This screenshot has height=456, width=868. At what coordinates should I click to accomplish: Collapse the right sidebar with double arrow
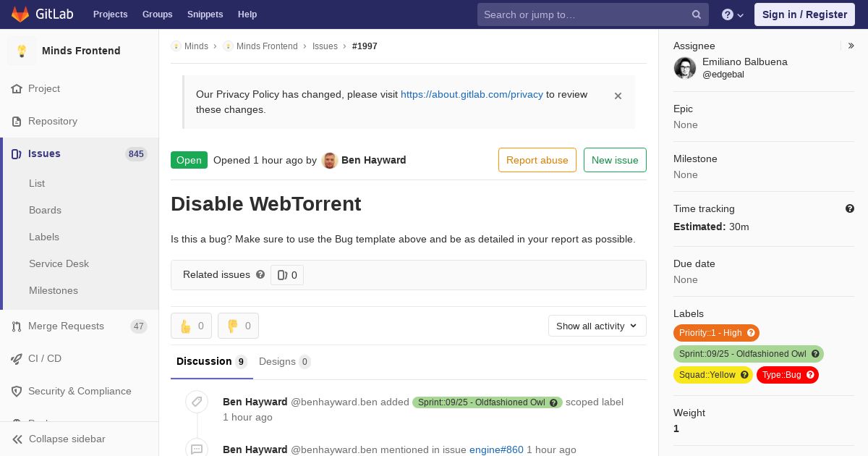(x=851, y=46)
